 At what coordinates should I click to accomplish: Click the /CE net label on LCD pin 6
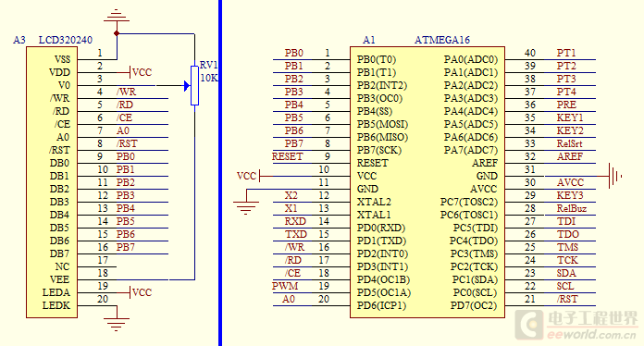(124, 117)
